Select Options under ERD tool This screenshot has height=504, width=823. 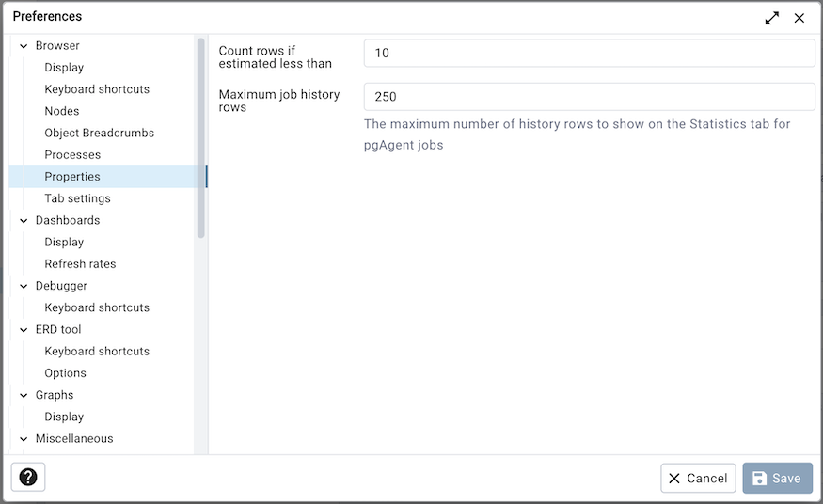point(65,373)
